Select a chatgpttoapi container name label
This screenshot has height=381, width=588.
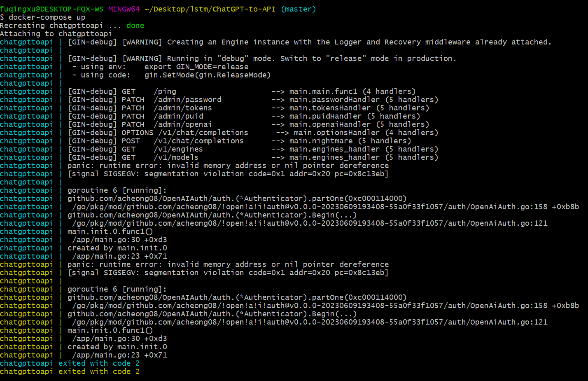[26, 42]
